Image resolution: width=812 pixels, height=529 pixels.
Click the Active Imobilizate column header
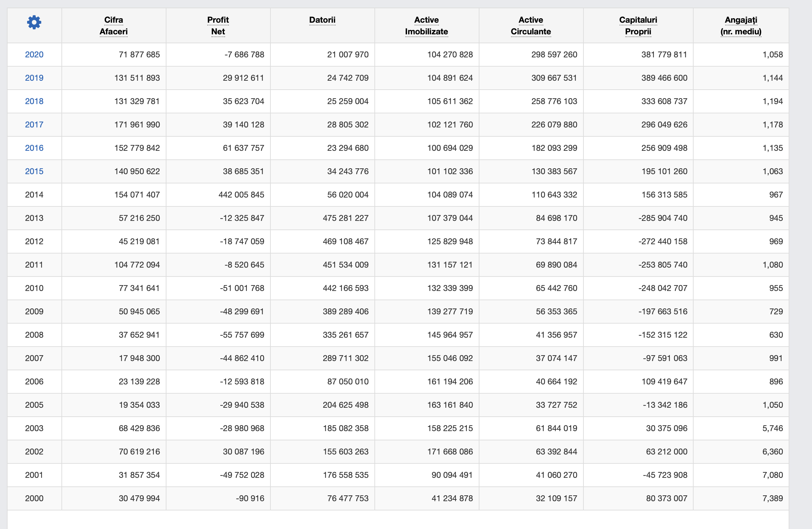426,26
